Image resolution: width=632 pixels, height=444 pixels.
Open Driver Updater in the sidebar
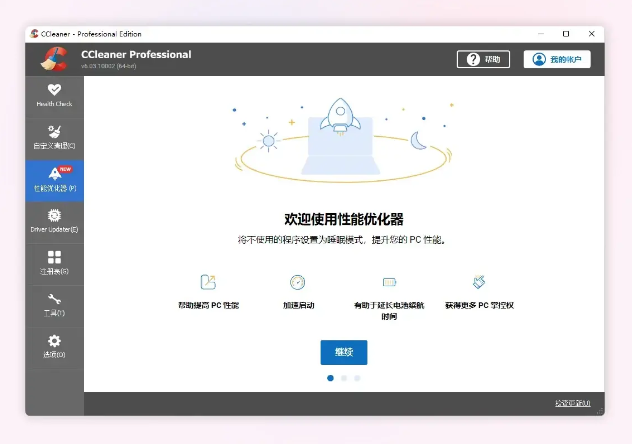pyautogui.click(x=54, y=222)
